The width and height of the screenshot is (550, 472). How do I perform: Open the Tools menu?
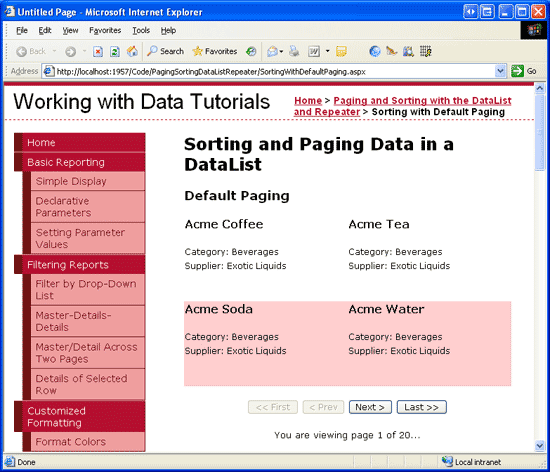click(x=141, y=31)
